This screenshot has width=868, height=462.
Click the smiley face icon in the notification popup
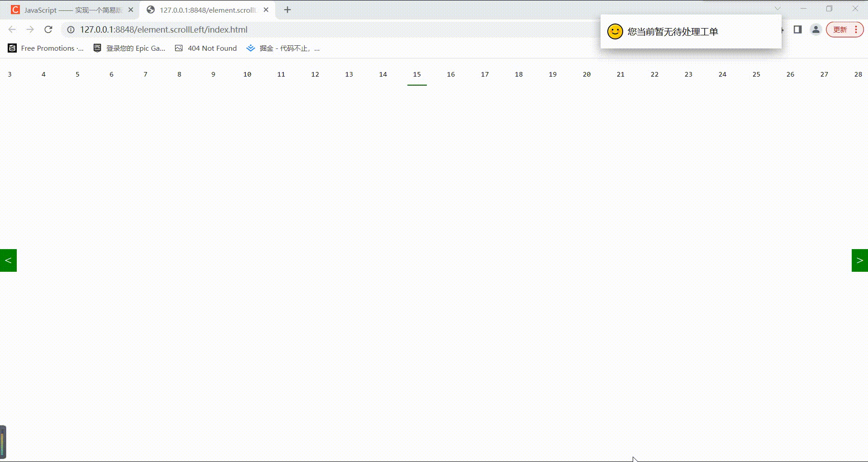point(614,32)
